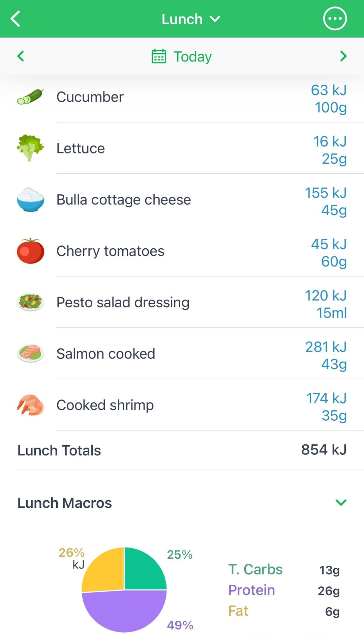Open the Salmon cooked entry
The image size is (364, 639).
(x=106, y=354)
